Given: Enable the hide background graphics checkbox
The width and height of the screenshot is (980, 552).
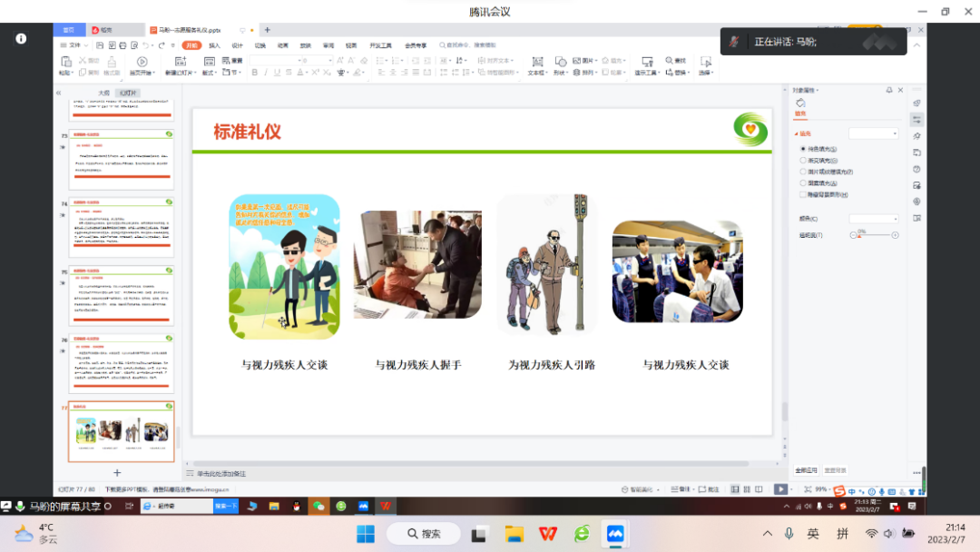Looking at the screenshot, I should point(802,194).
